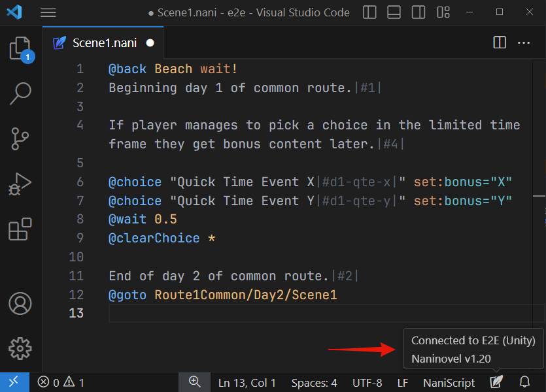Click the Naninovel pen icon in the status bar

tap(496, 382)
